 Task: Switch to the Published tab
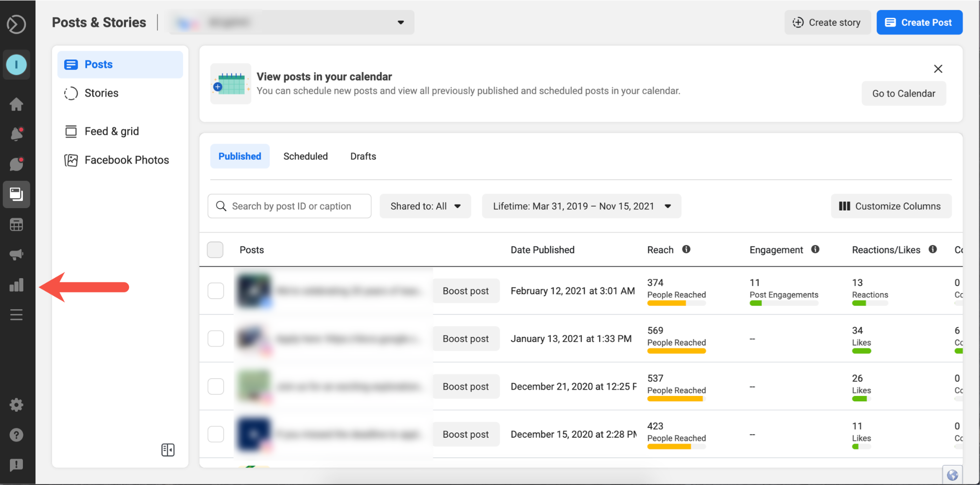coord(240,156)
